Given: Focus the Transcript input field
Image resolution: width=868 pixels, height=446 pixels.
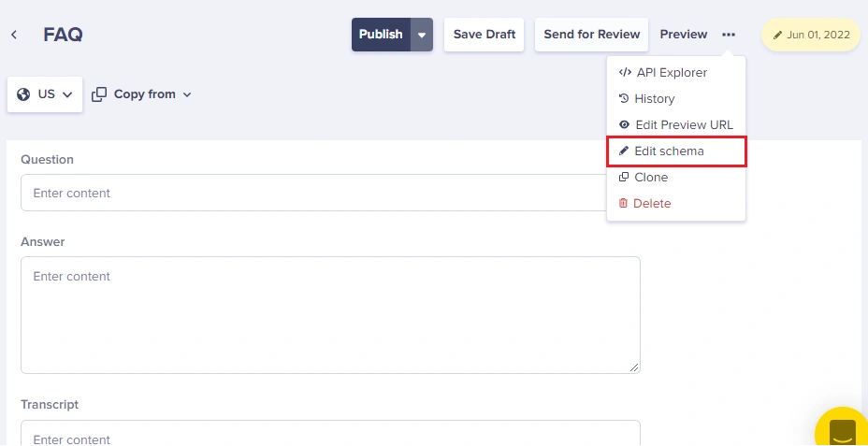Looking at the screenshot, I should [330, 433].
